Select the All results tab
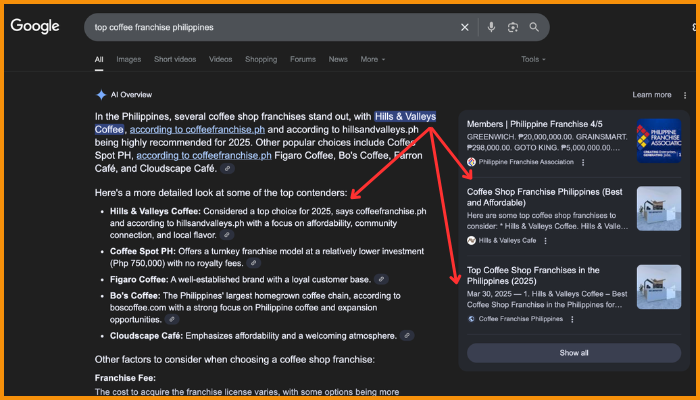The height and width of the screenshot is (400, 700). coord(99,59)
